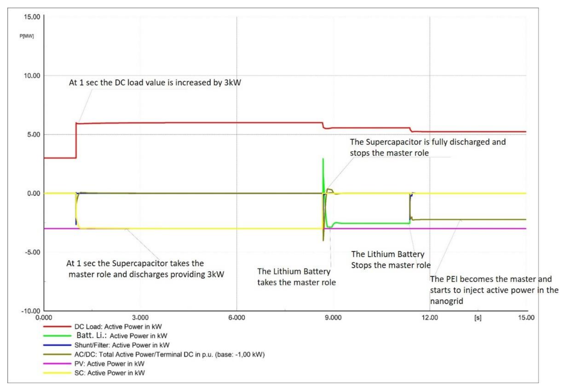Click the AC/DC Total Active Power legend text
The height and width of the screenshot is (392, 570).
tap(169, 354)
